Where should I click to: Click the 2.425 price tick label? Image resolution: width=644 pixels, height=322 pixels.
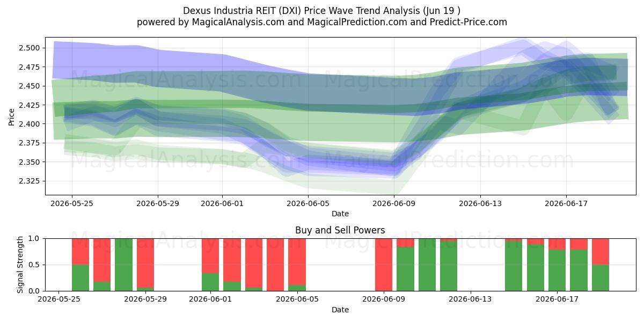tap(30, 105)
